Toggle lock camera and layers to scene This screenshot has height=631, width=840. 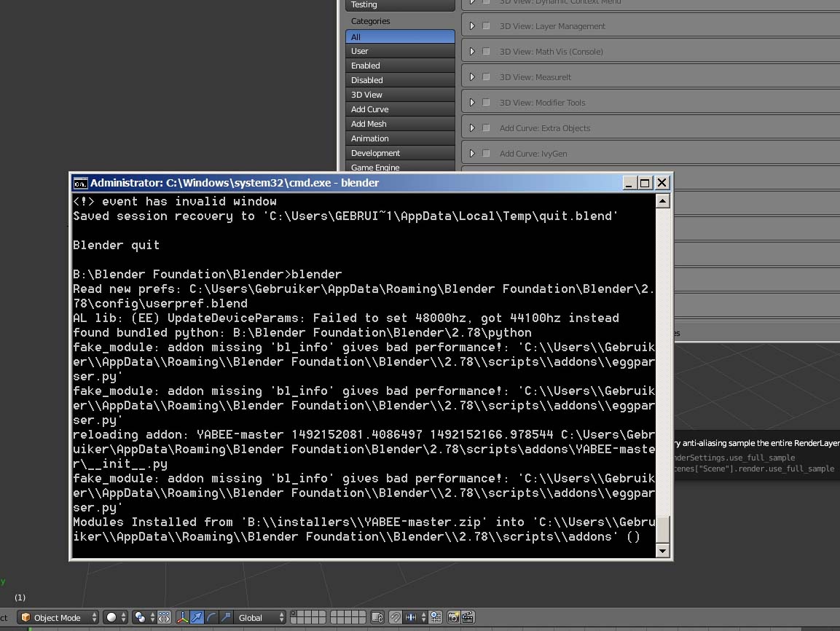coord(377,618)
